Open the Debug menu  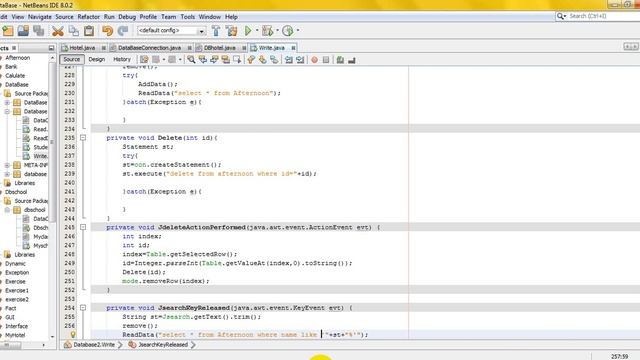pyautogui.click(x=127, y=17)
